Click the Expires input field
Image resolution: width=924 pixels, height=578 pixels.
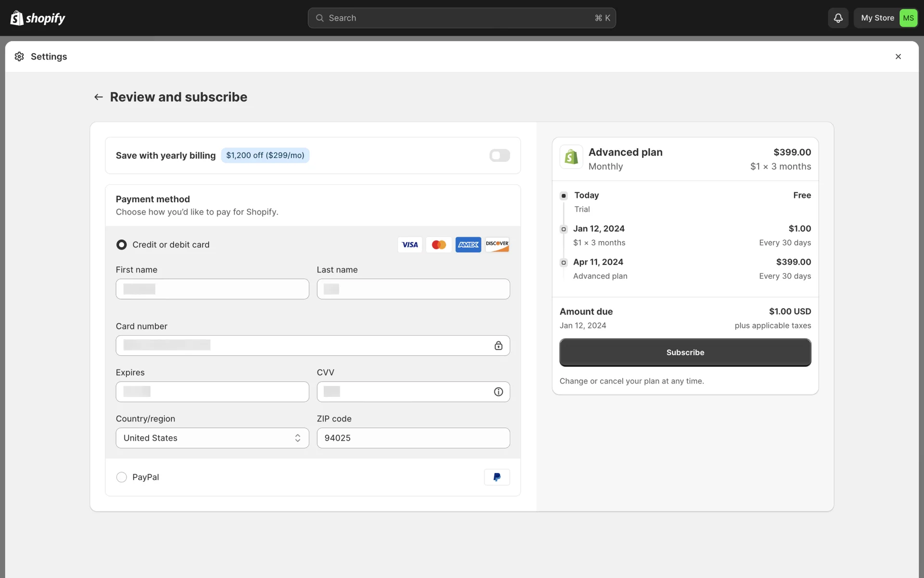click(212, 392)
